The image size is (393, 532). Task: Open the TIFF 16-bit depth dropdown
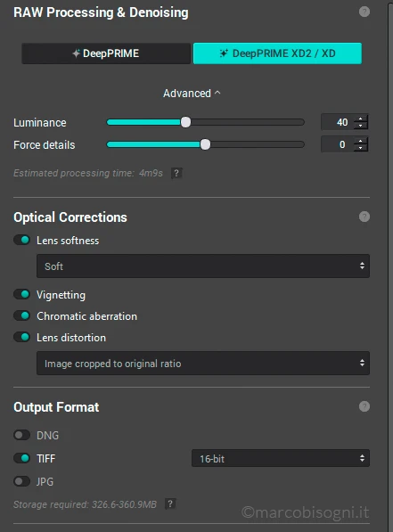click(x=281, y=458)
